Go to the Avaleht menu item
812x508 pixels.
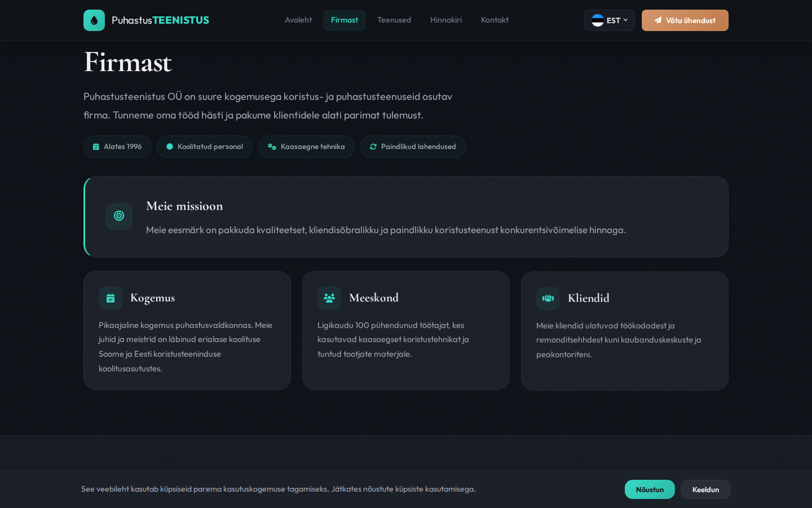[x=298, y=20]
